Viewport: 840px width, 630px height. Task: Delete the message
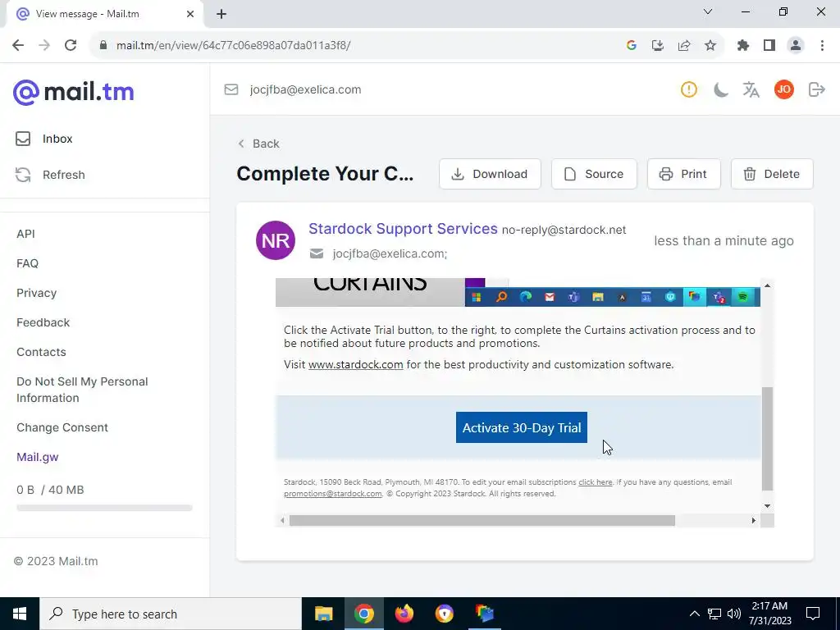[772, 174]
